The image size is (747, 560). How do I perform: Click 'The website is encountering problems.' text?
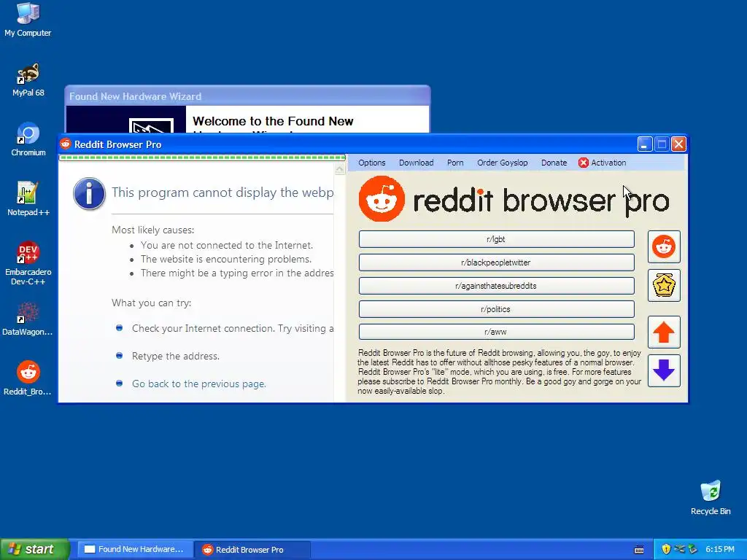click(226, 259)
